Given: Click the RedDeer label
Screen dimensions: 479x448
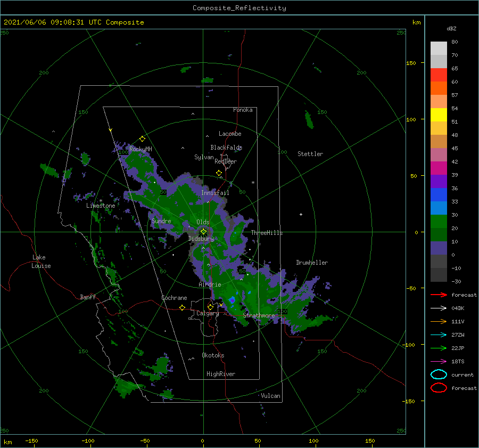Looking at the screenshot, I should pos(226,161).
